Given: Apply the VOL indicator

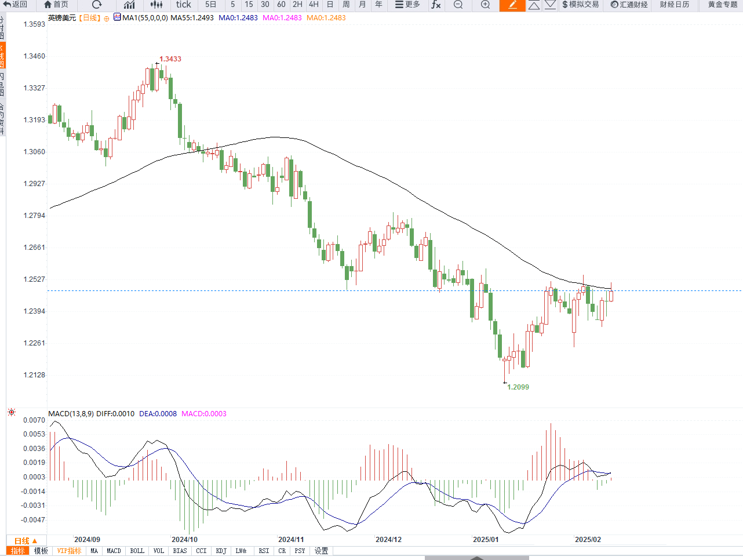Looking at the screenshot, I should (158, 551).
